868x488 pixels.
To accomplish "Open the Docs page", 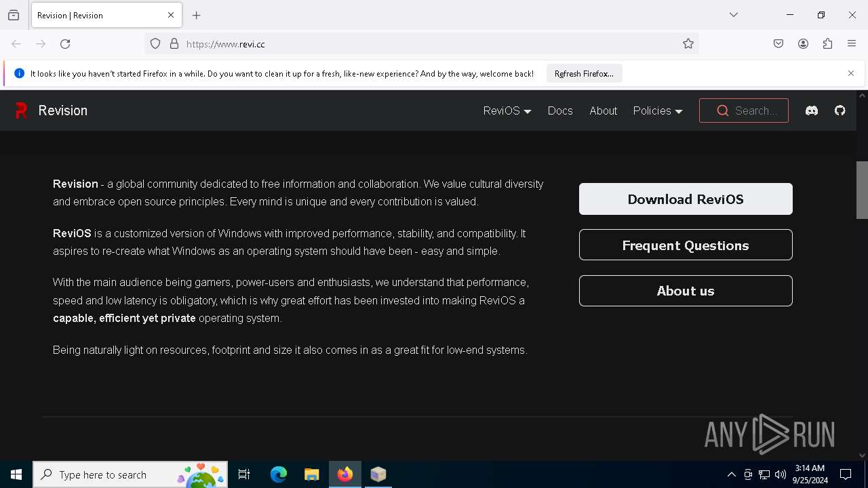I will coord(560,110).
